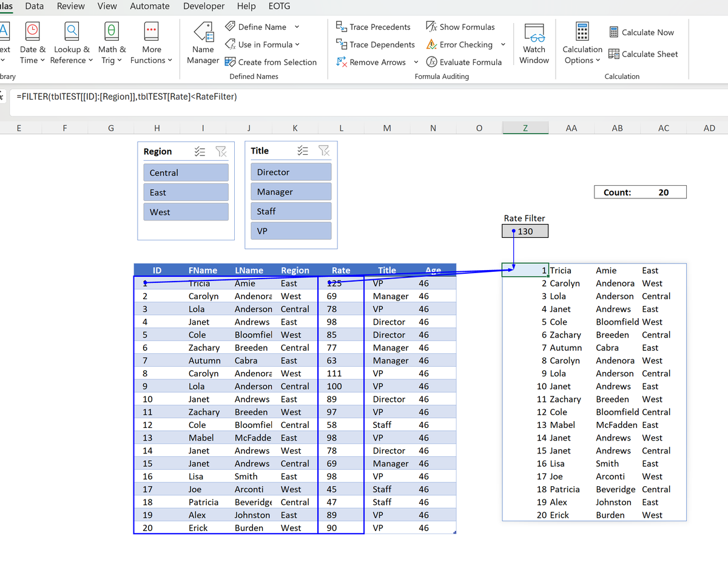Select Patricia in filtered results

(x=571, y=489)
